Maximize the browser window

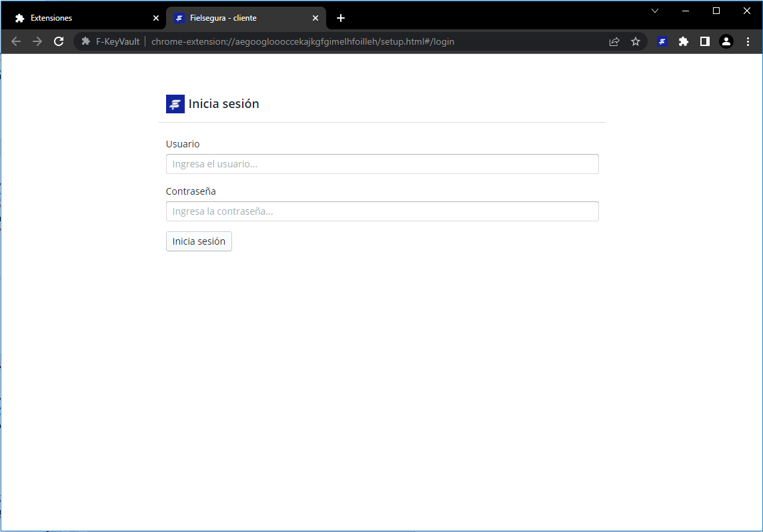(716, 11)
